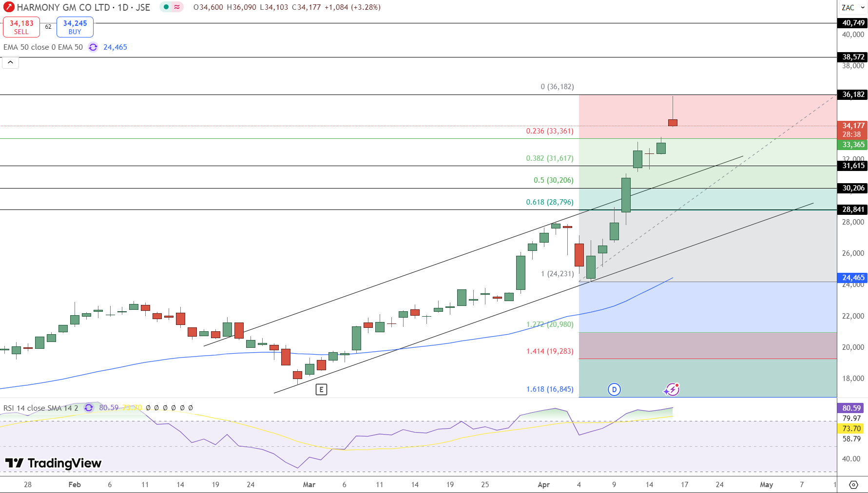Select the EMA 50 close indicator label
Image resolution: width=868 pixels, height=493 pixels.
tap(43, 47)
